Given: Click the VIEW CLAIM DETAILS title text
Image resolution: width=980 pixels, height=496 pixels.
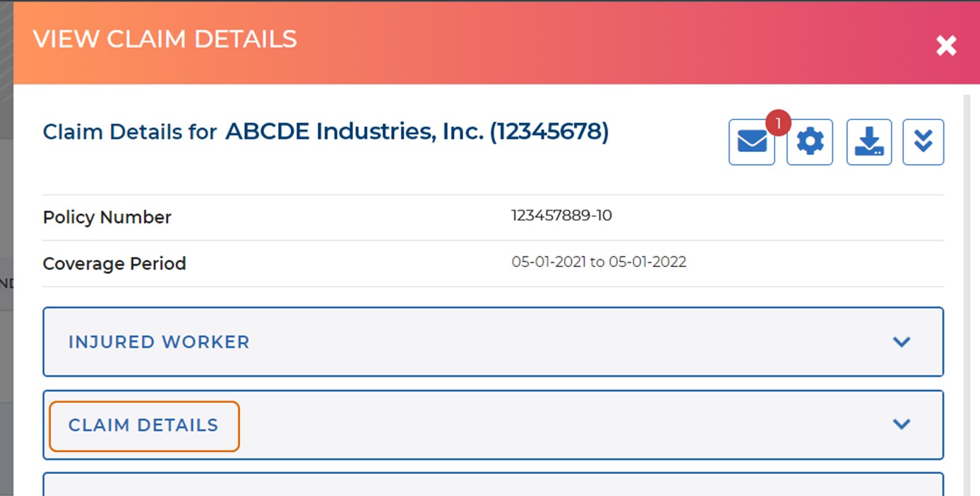Looking at the screenshot, I should 165,39.
